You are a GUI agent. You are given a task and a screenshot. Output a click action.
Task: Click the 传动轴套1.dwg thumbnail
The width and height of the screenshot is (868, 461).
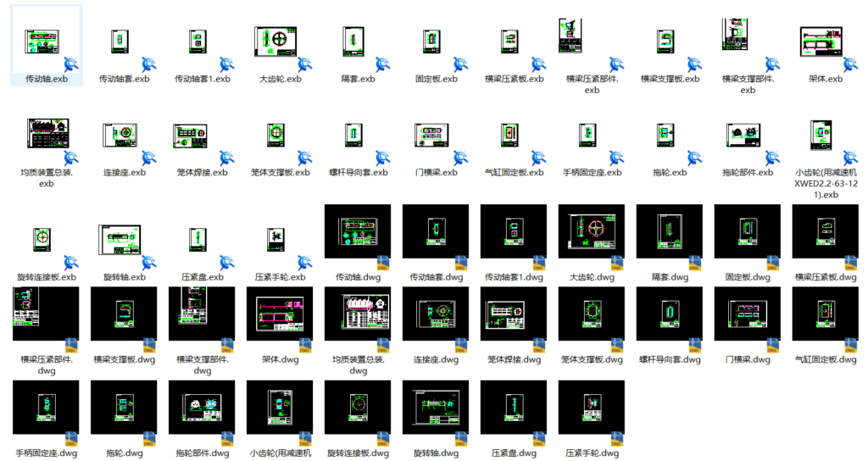coord(514,231)
